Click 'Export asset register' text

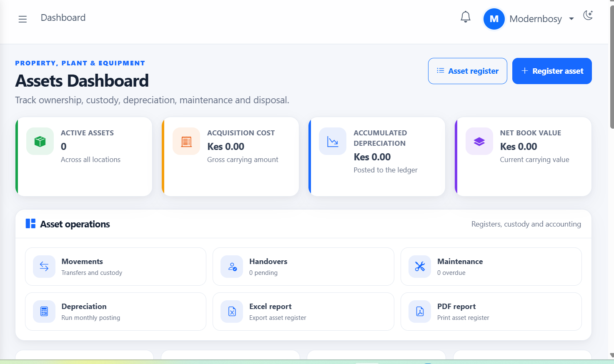tap(278, 318)
